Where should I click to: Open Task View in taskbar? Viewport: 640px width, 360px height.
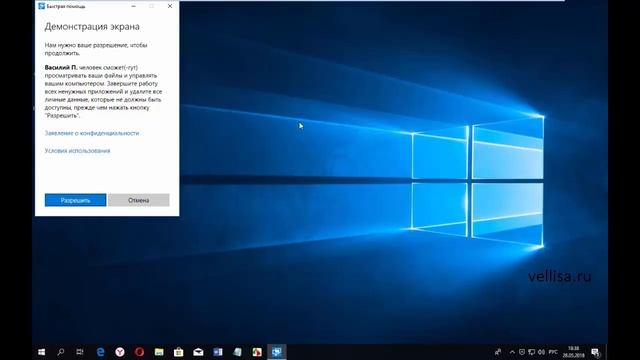(x=80, y=352)
